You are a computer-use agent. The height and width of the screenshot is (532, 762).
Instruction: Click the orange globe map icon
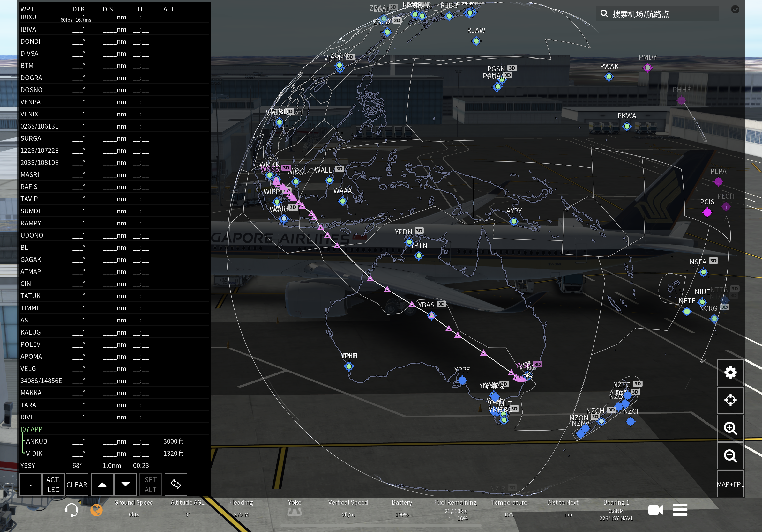click(x=97, y=510)
